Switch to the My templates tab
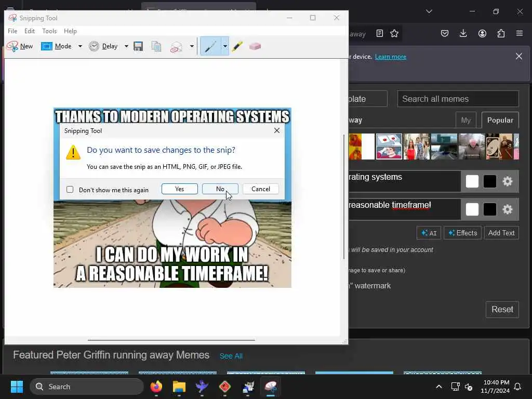Screen dimensions: 532x399 tap(466, 120)
